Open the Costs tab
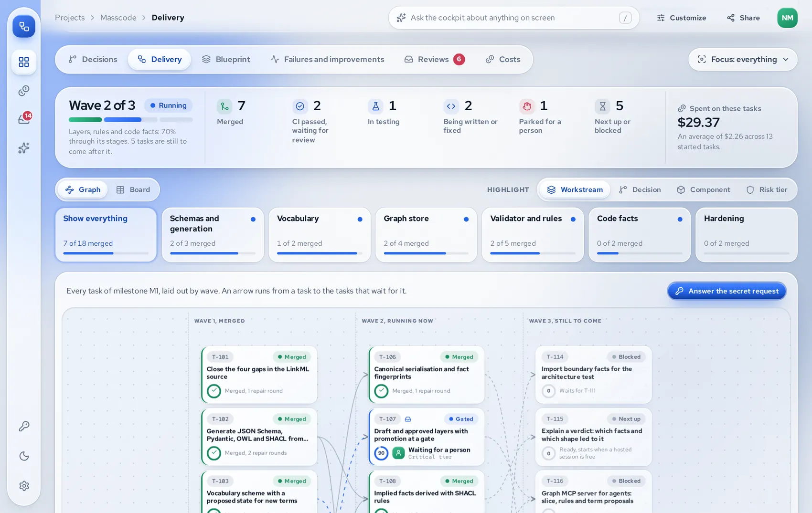Viewport: 812px width, 513px height. (x=503, y=59)
